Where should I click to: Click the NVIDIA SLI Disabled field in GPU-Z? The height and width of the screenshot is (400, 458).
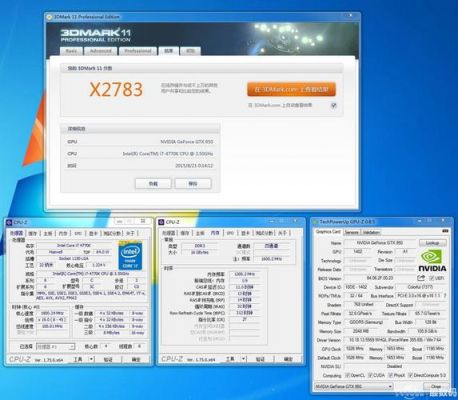click(395, 366)
